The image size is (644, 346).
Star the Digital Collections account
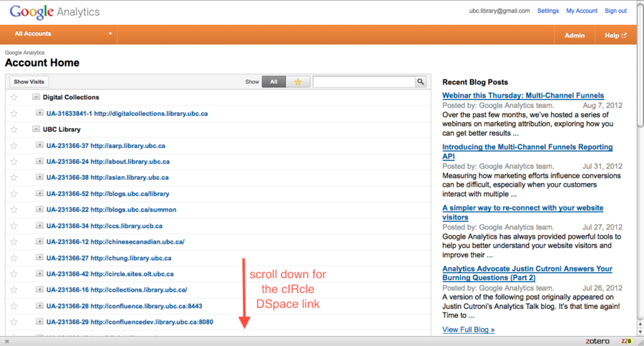(x=14, y=97)
